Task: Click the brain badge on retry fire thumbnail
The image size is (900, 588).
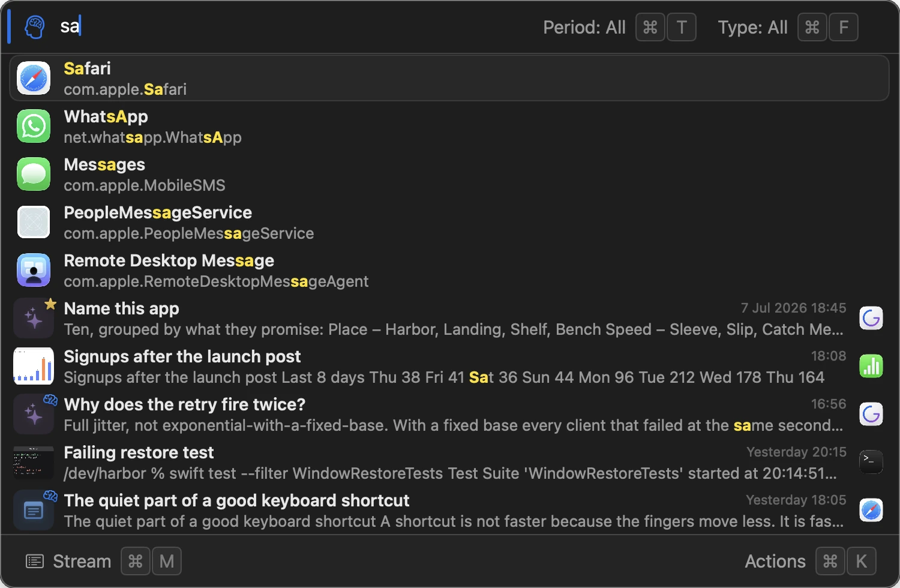Action: (50, 400)
